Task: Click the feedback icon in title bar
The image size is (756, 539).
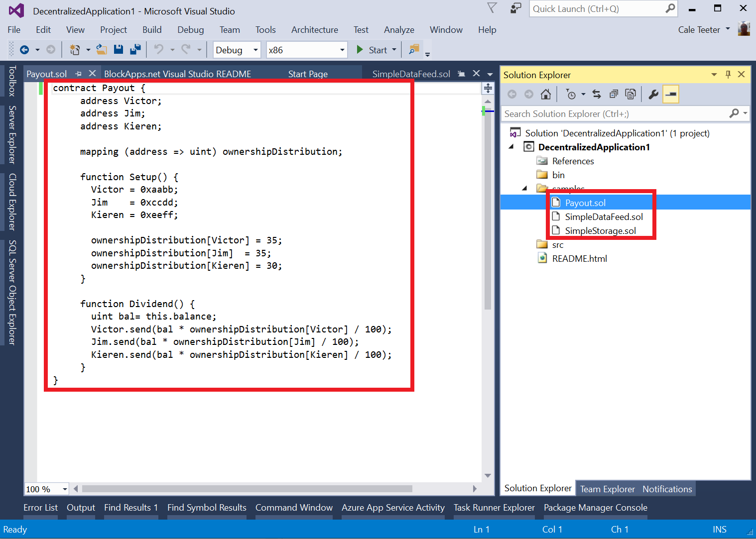Action: click(515, 8)
